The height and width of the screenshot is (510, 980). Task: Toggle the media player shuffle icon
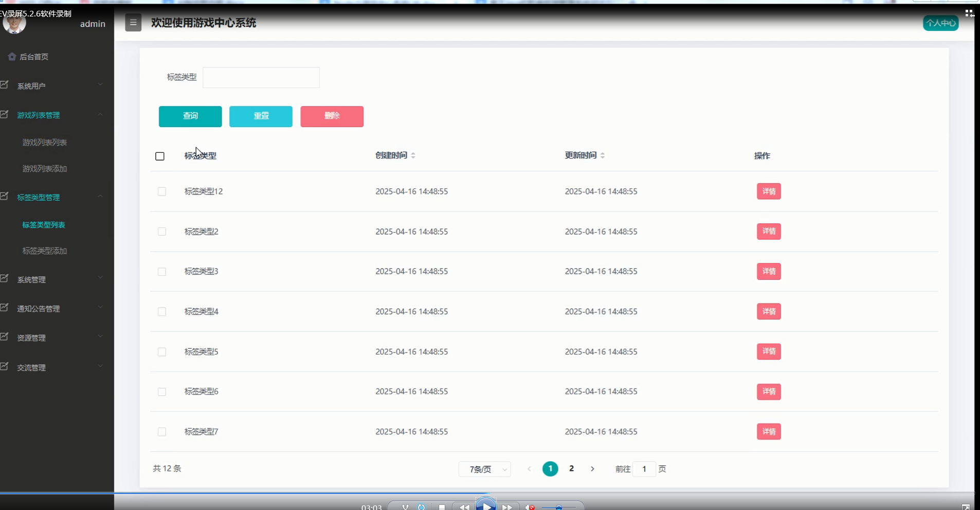[406, 507]
